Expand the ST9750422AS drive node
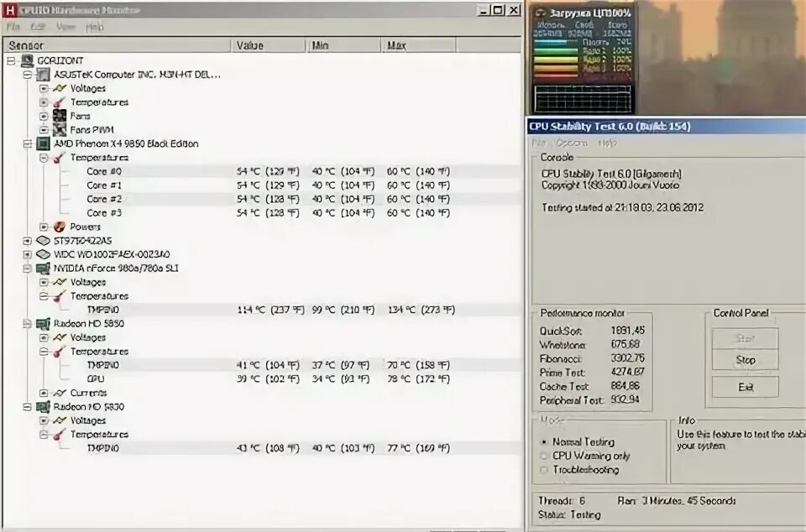Screen dimensions: 806x532 [x=28, y=240]
